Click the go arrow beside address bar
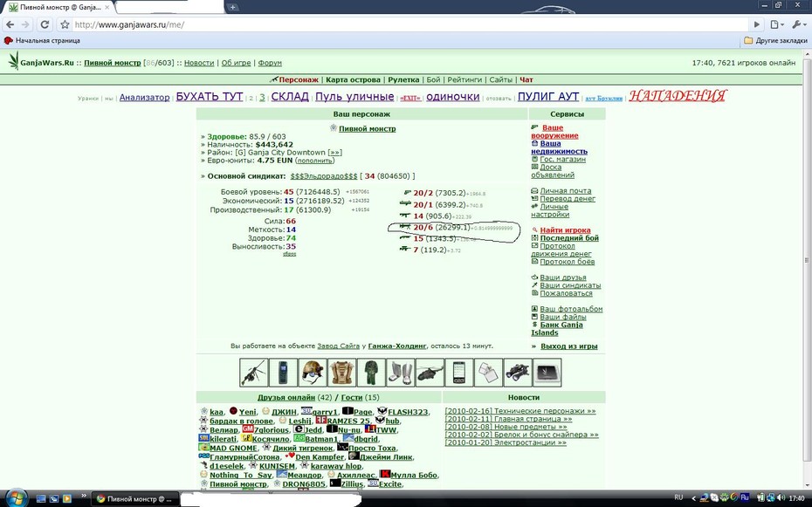 tap(757, 24)
